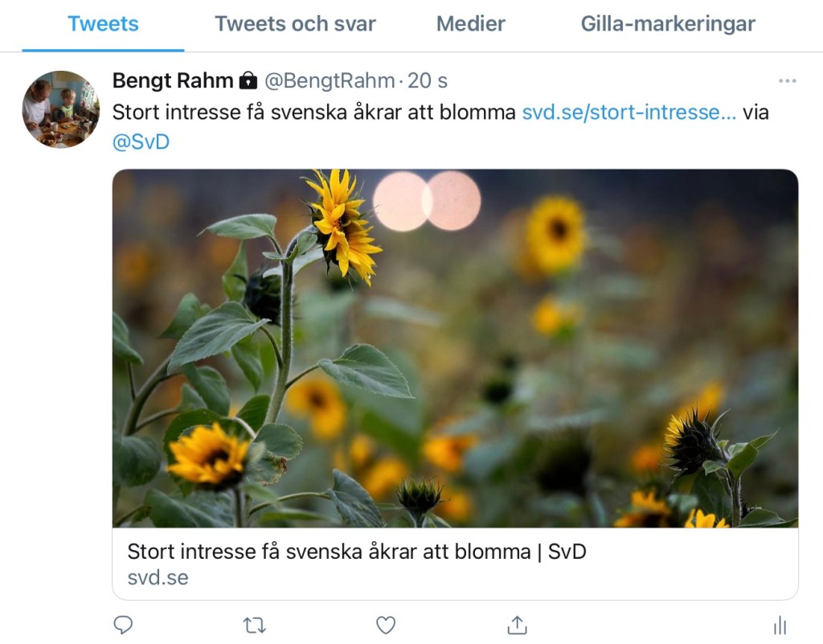823x644 pixels.
Task: Click the protected account lock icon
Action: 248,81
